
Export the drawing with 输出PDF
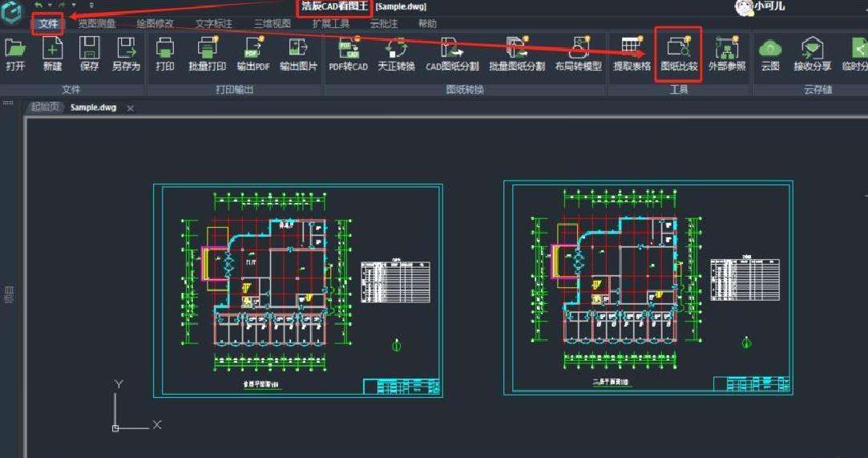coord(253,55)
